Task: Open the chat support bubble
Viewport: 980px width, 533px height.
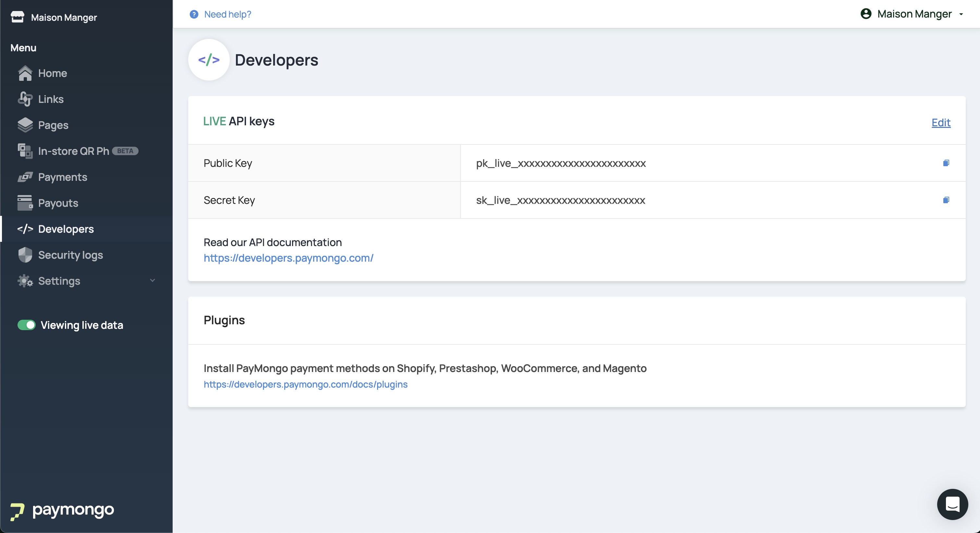Action: 952,504
